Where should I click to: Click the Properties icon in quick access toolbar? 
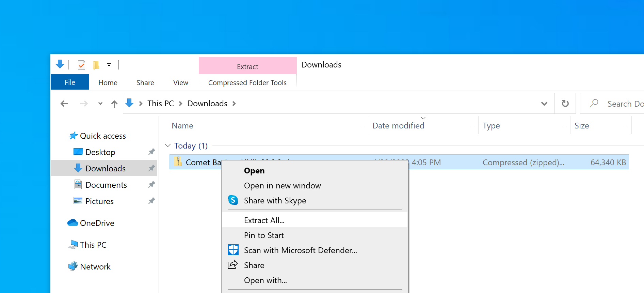point(81,65)
